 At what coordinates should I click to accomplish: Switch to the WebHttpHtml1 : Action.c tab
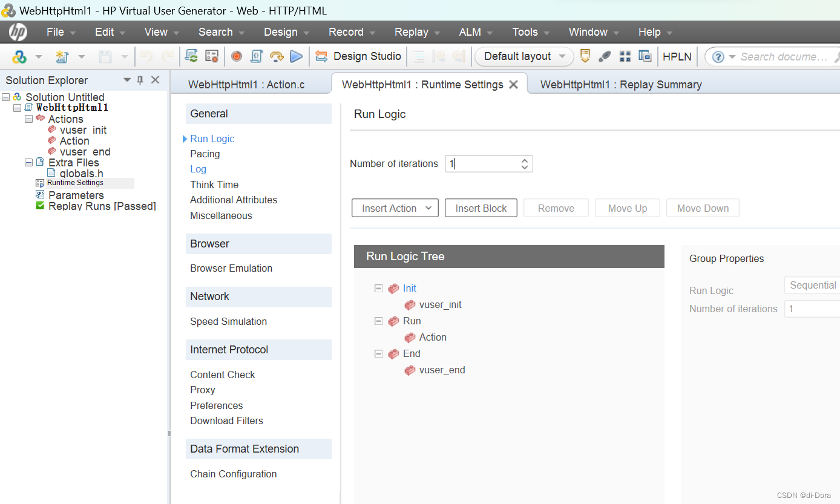[x=246, y=85]
